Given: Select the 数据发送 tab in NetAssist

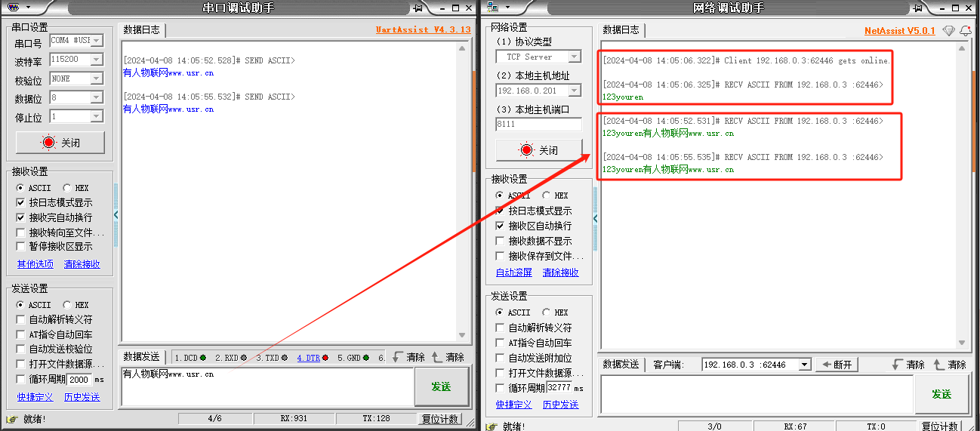Looking at the screenshot, I should pos(621,365).
